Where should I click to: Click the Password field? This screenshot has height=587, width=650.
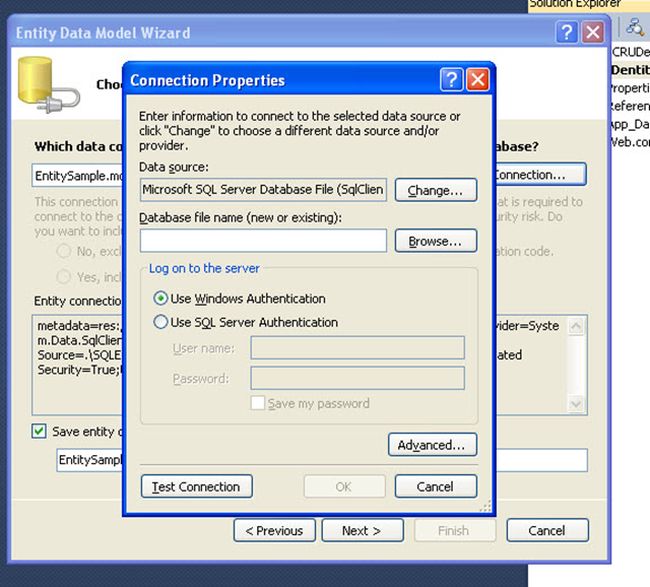(x=357, y=378)
